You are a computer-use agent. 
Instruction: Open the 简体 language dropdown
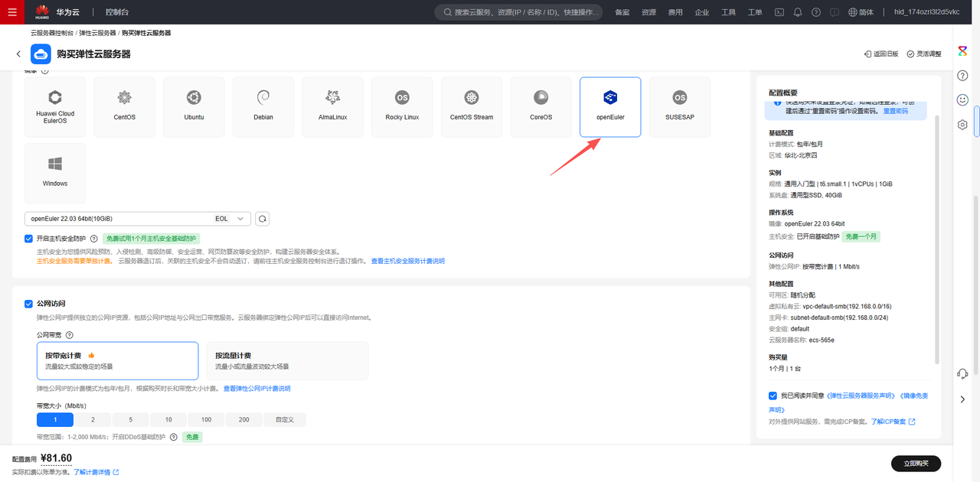pyautogui.click(x=861, y=12)
